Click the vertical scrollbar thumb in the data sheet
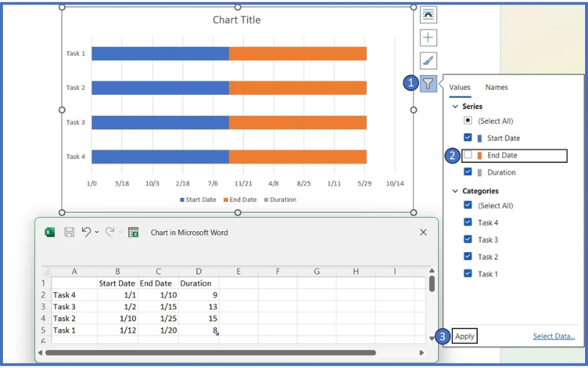Image resolution: width=588 pixels, height=368 pixels. (432, 284)
